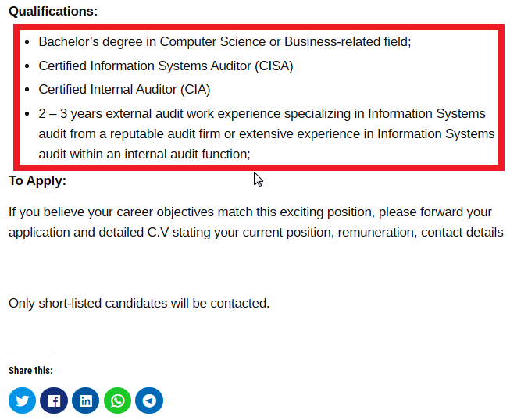Click the Bachelor's degree bullet text
This screenshot has height=420, width=510.
coord(225,41)
